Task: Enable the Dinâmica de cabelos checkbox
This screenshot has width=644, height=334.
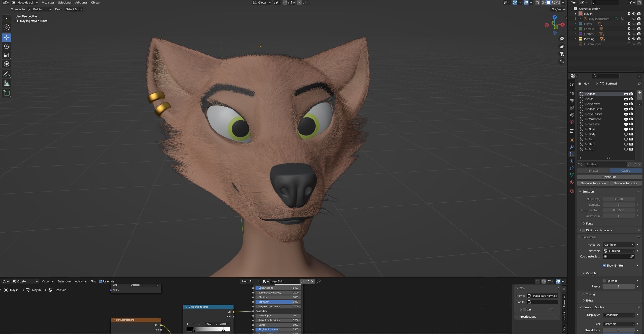Action: point(584,230)
